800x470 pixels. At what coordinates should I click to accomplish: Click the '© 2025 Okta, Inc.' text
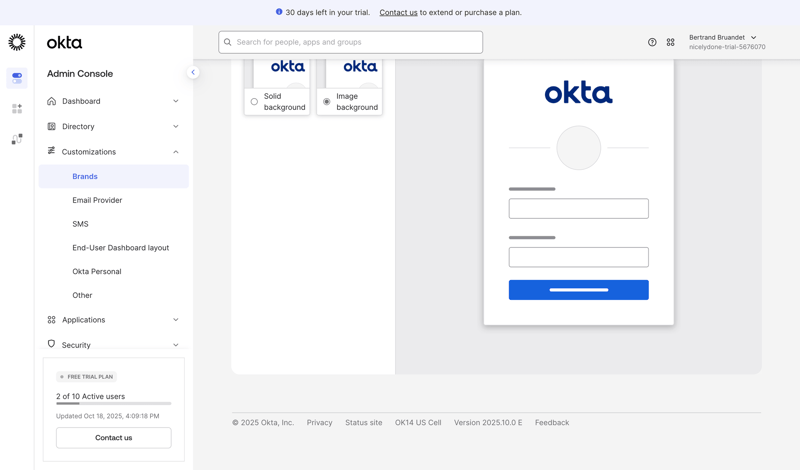[x=263, y=423]
